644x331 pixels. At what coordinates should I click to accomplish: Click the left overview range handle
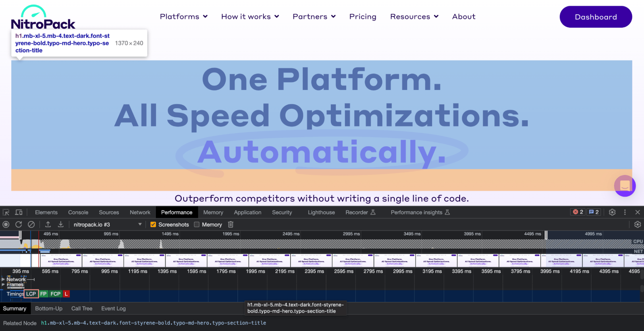[20, 235]
